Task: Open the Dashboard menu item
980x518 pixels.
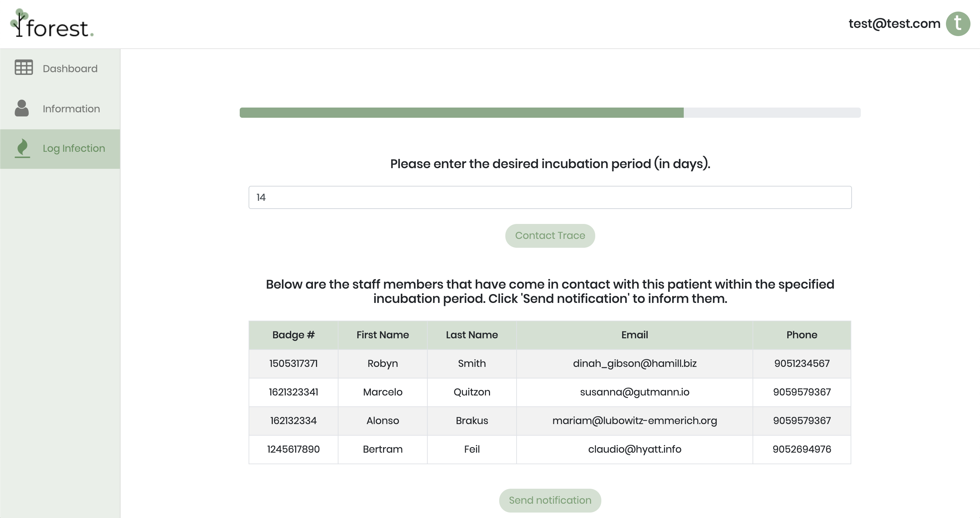Action: pyautogui.click(x=70, y=68)
